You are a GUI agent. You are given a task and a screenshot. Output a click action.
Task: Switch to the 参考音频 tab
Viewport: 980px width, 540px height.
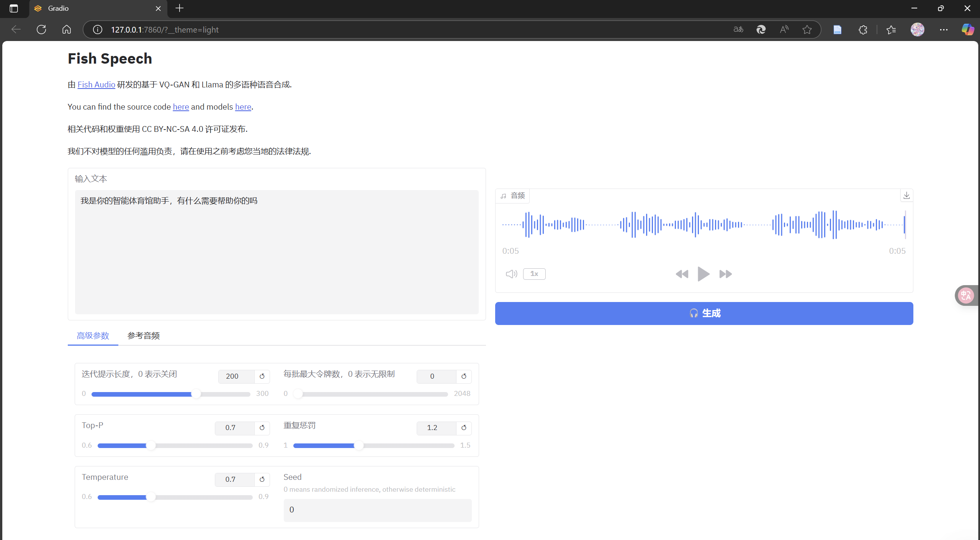point(143,336)
